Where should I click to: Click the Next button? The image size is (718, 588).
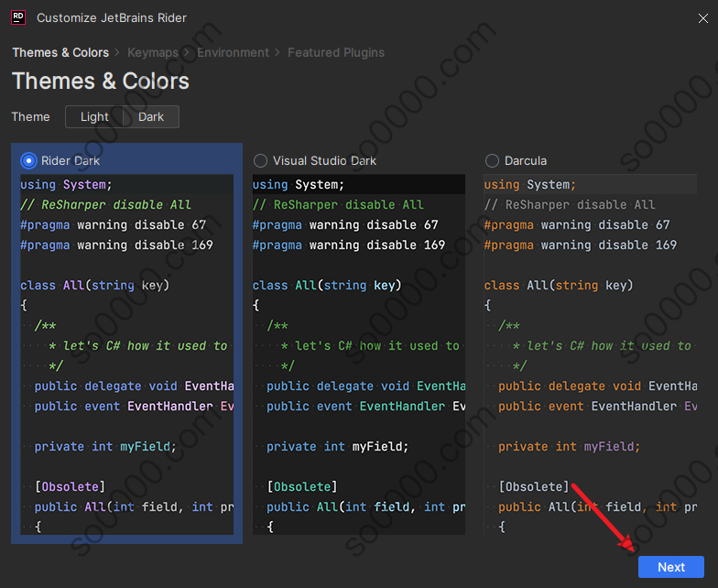click(670, 567)
